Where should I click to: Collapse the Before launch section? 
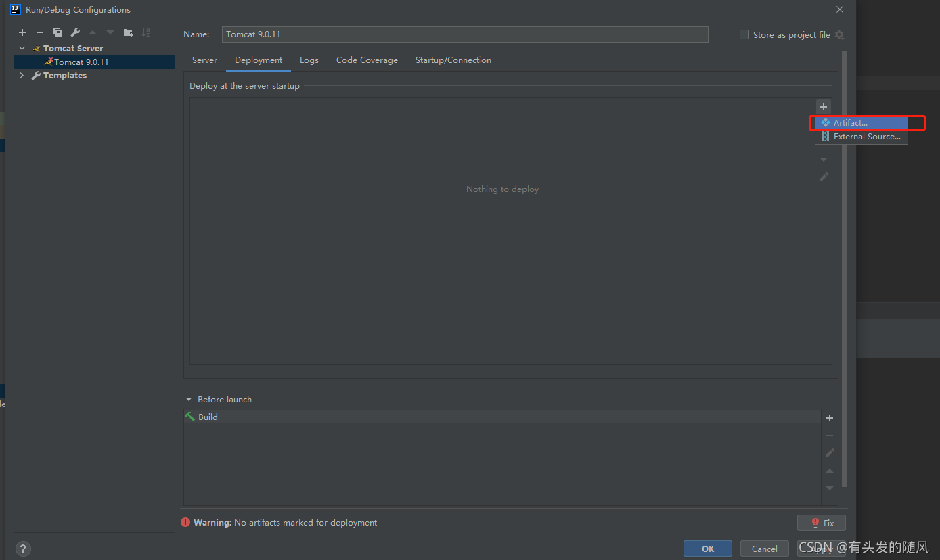pyautogui.click(x=189, y=399)
